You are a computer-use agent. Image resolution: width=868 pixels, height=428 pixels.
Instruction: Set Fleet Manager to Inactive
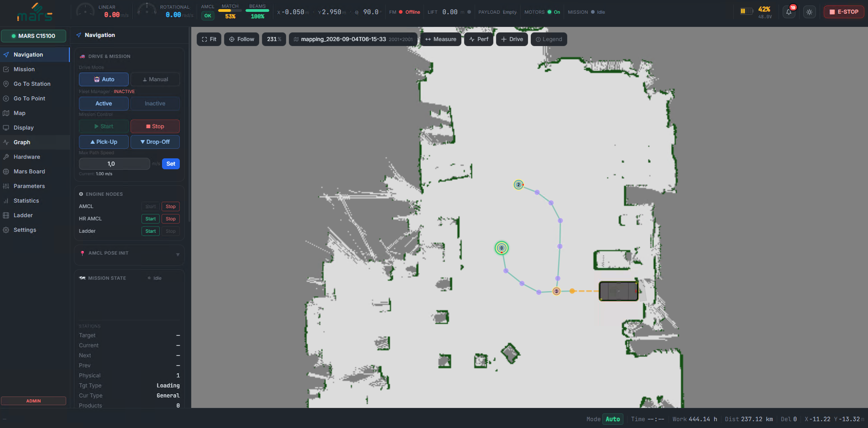pyautogui.click(x=155, y=104)
